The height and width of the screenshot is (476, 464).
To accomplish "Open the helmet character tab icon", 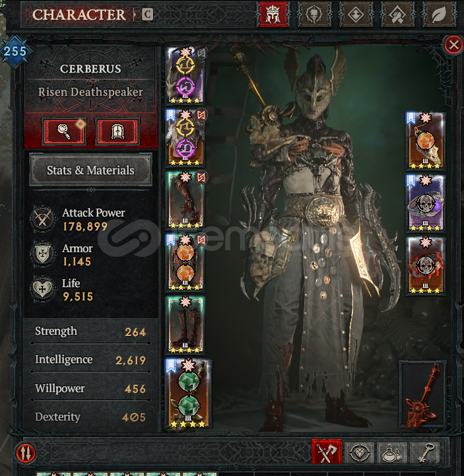I will [273, 15].
